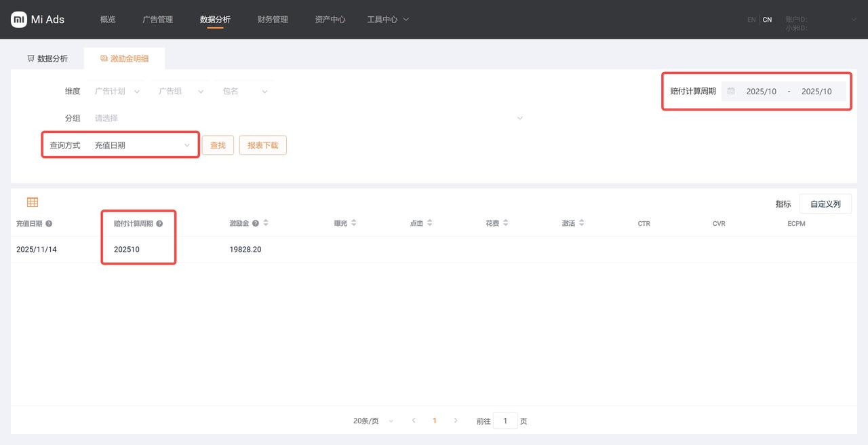Click help icon next to 赔付计算周期 column
The image size is (868, 445).
(159, 223)
